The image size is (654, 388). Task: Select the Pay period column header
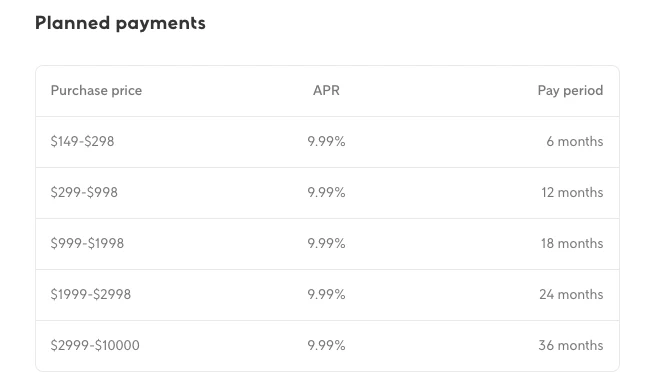coord(570,91)
